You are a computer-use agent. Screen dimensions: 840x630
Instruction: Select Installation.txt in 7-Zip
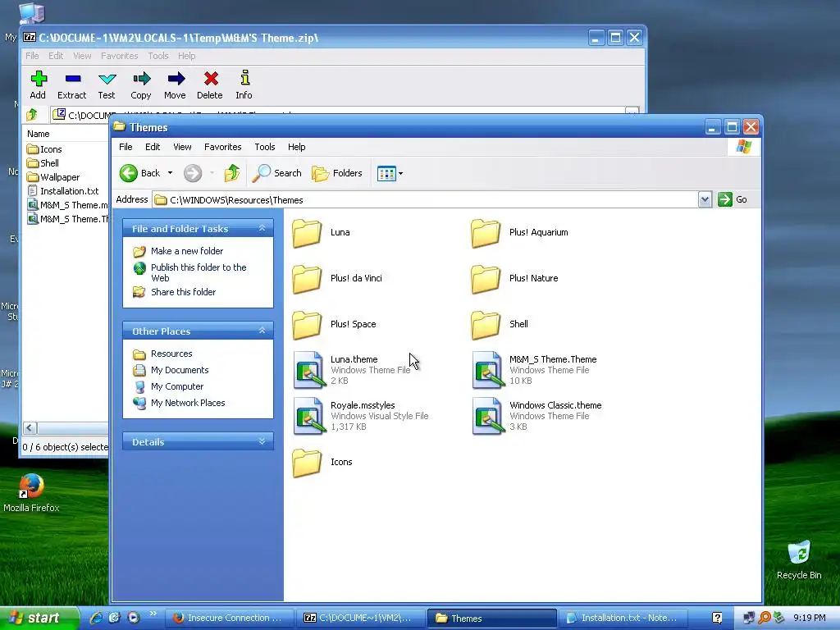click(63, 191)
